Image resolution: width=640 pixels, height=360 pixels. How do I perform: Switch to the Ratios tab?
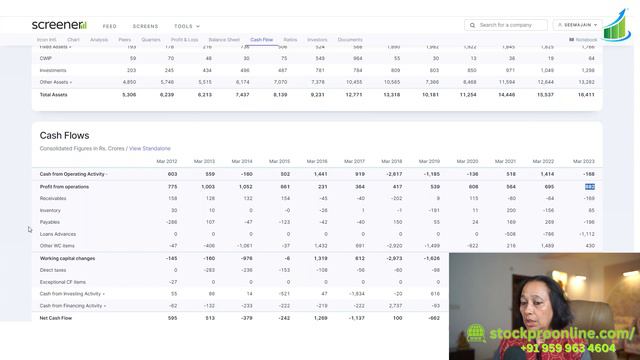coord(290,40)
